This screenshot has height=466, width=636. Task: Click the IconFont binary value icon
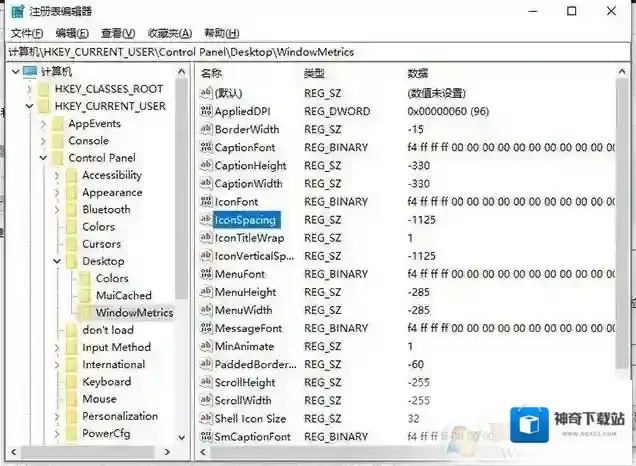[206, 201]
